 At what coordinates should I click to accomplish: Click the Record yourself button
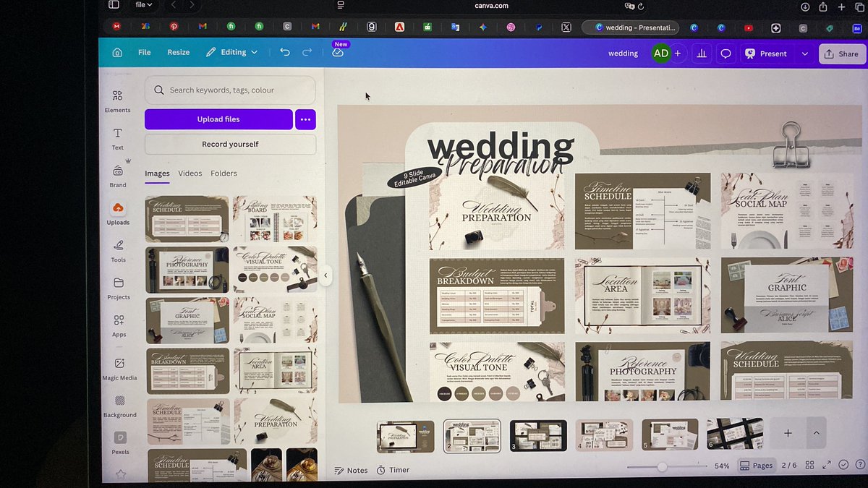point(230,144)
